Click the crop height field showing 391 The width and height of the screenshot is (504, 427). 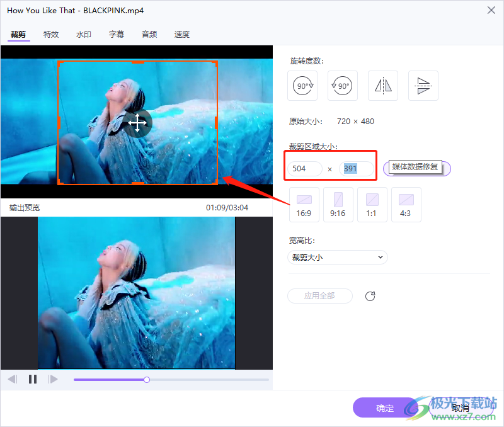356,169
